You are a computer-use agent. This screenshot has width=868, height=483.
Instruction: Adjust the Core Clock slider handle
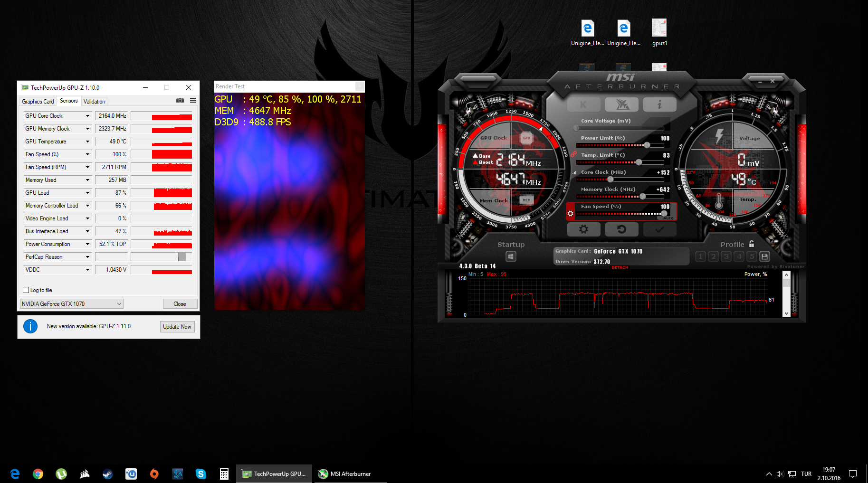[x=610, y=179]
